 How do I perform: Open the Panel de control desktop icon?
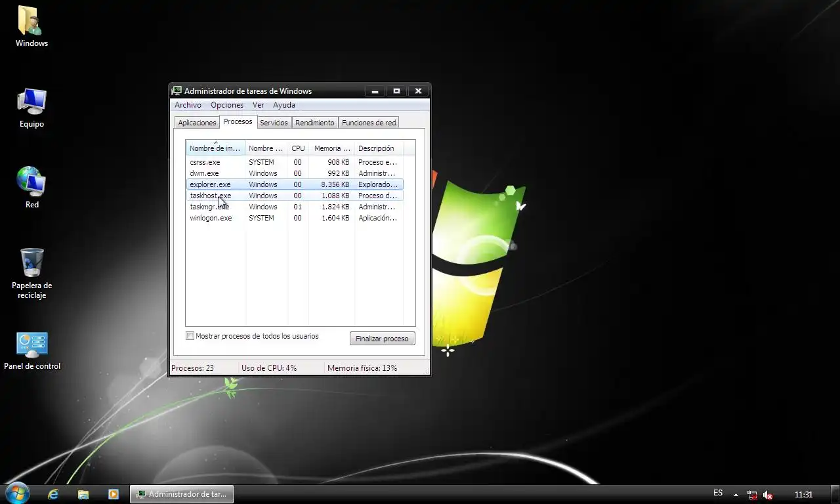[31, 350]
